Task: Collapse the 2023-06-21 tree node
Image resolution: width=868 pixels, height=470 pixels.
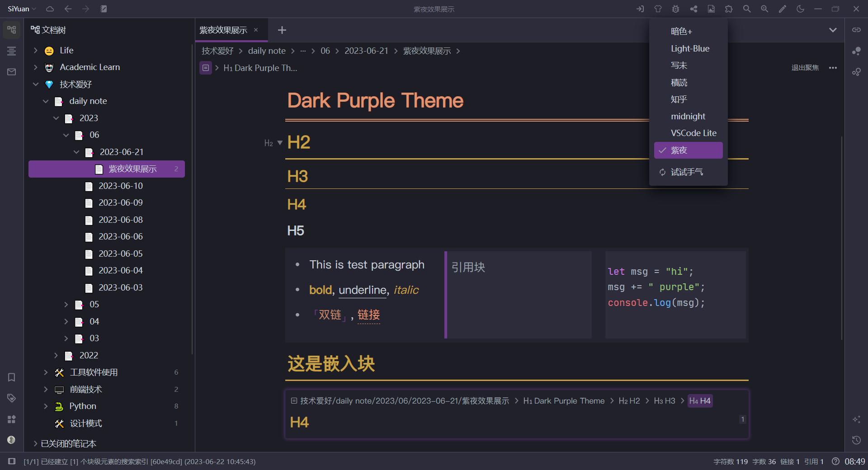Action: pyautogui.click(x=76, y=152)
